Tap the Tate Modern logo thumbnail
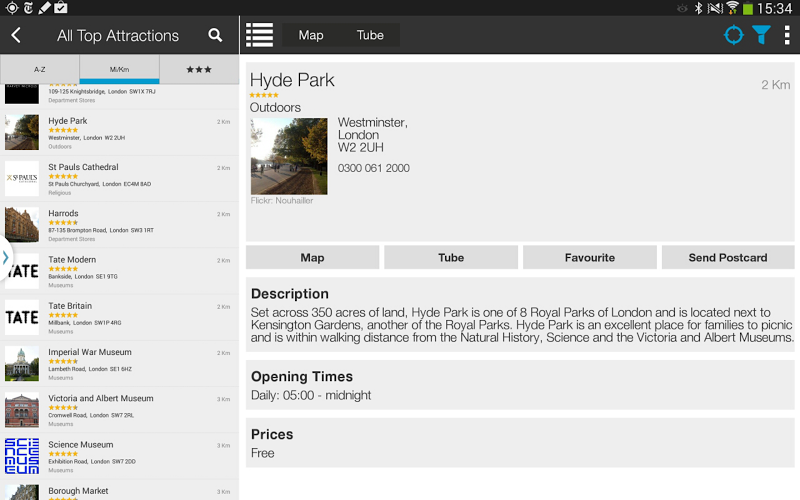This screenshot has width=800, height=500. [x=22, y=271]
